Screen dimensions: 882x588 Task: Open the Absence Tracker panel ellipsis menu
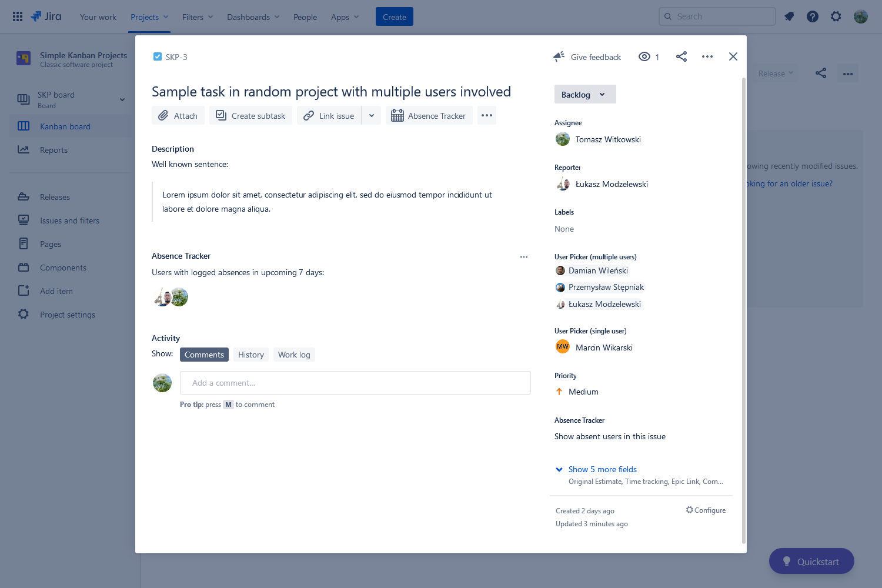(x=524, y=257)
